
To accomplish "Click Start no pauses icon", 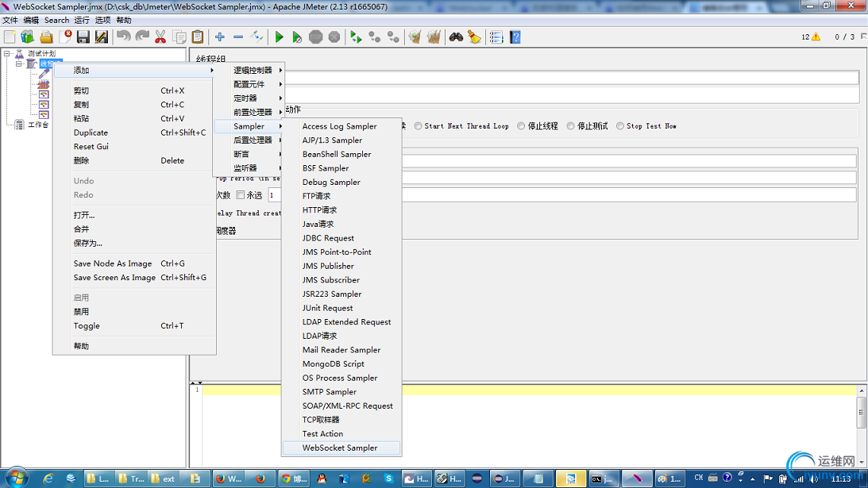I will point(297,37).
